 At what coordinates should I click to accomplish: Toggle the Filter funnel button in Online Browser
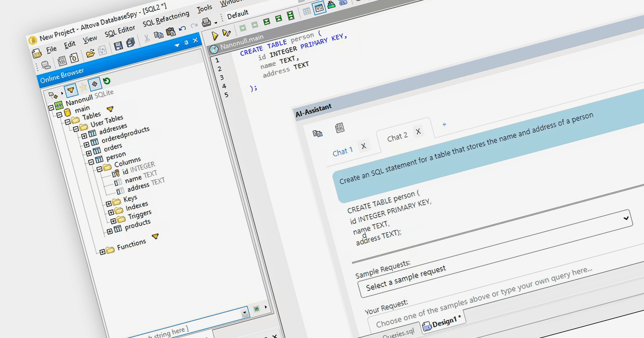(70, 90)
